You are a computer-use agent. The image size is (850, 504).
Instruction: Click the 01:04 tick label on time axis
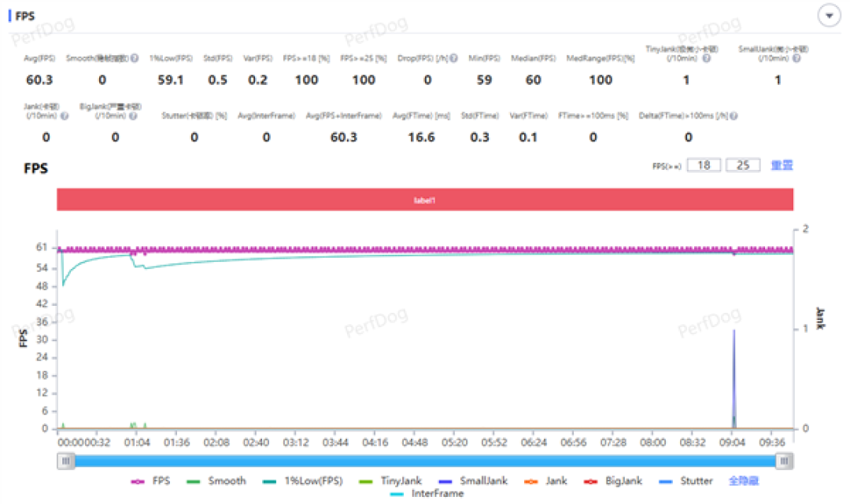137,443
